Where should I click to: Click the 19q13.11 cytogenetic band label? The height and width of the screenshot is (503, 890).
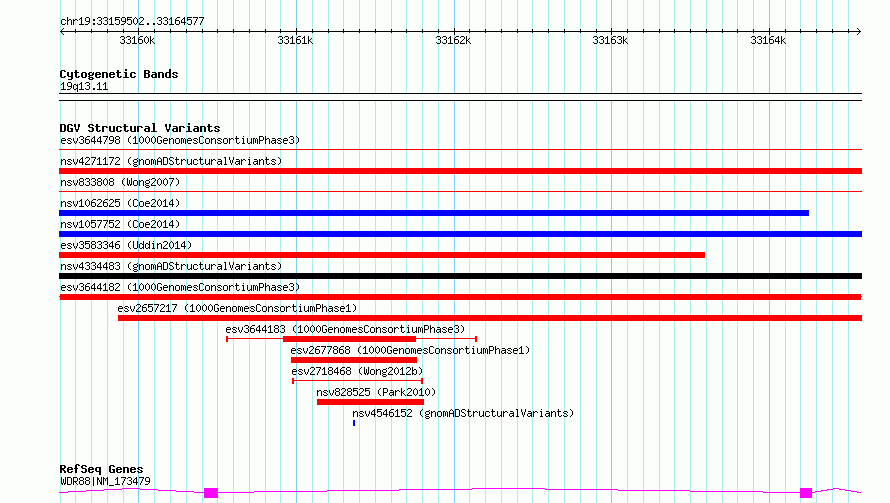click(x=84, y=86)
